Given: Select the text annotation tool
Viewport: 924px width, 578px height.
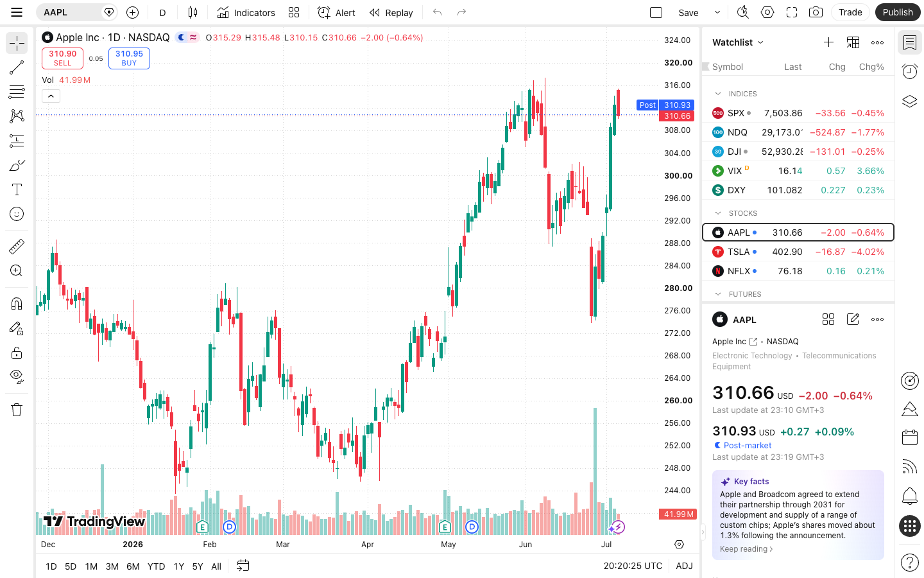Looking at the screenshot, I should [x=17, y=189].
